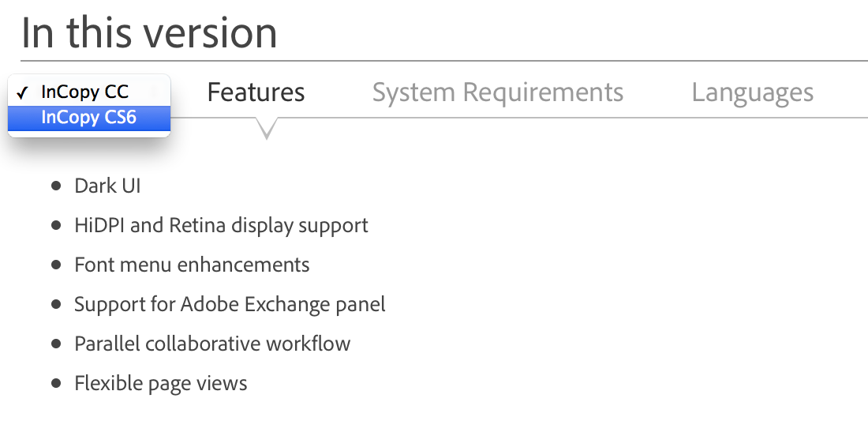Screen dimensions: 868x436
Task: Click the bullet before HiDPI and Retina
Action: coord(55,226)
